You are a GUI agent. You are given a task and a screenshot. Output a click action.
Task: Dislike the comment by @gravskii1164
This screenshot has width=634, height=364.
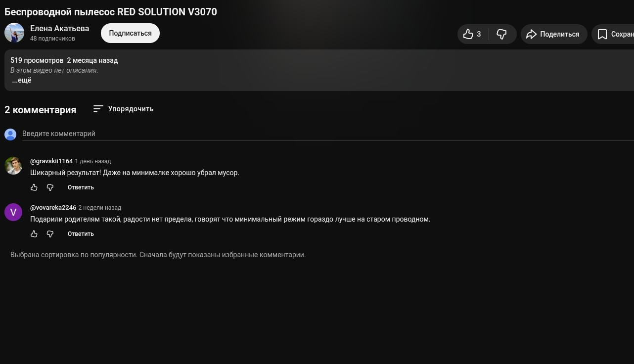[x=50, y=187]
